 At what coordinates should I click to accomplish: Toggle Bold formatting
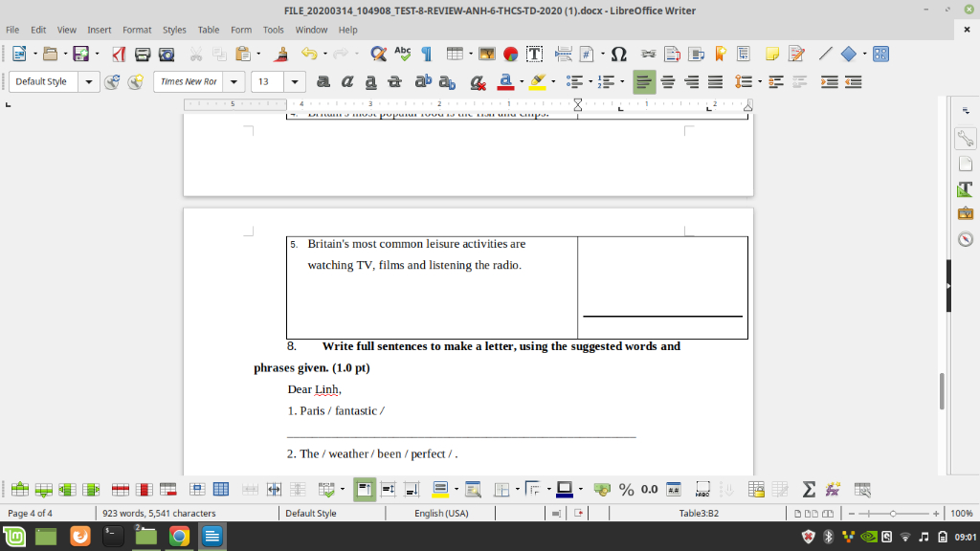click(323, 82)
